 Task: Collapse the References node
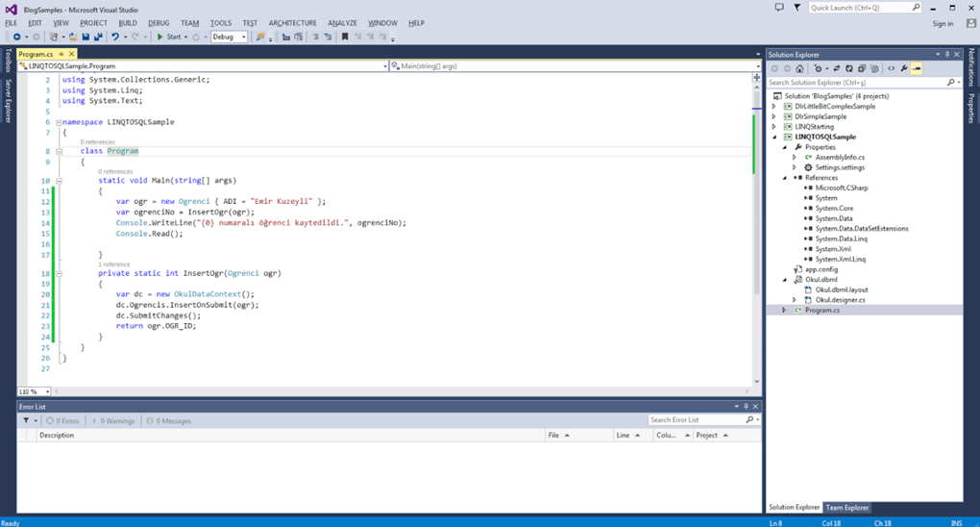click(x=785, y=178)
